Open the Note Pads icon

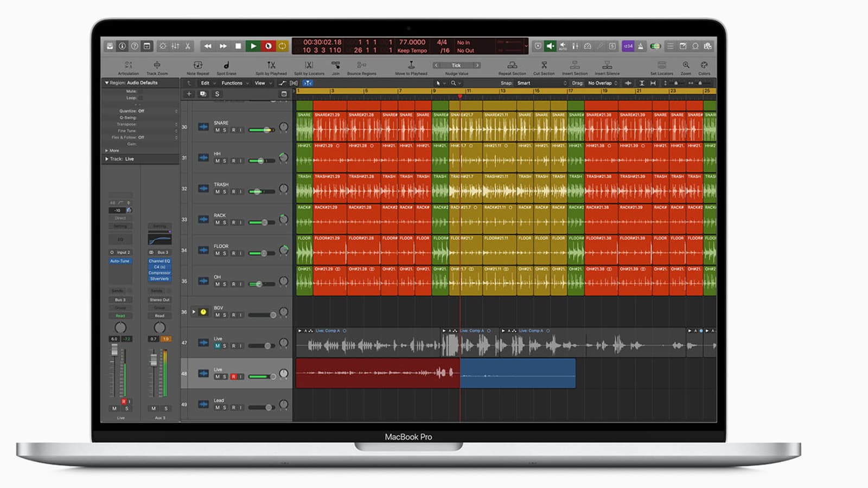pyautogui.click(x=683, y=46)
